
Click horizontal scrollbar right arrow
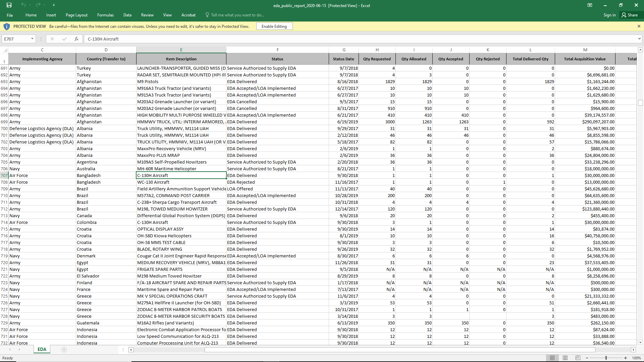(634, 350)
